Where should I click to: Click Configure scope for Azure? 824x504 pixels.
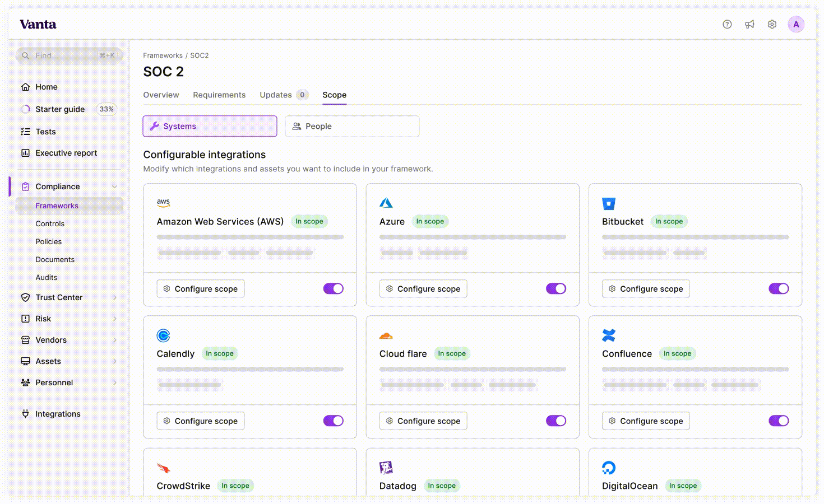pos(423,289)
